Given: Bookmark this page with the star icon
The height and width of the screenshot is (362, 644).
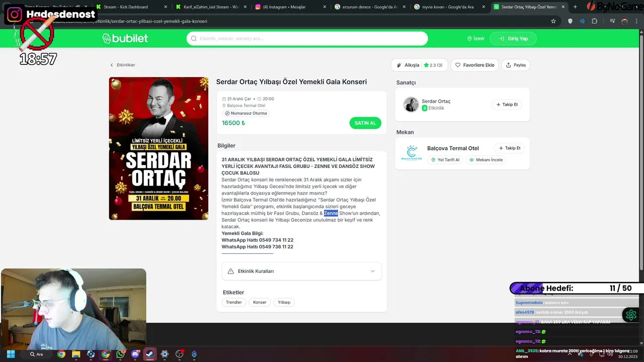Looking at the screenshot, I should [553, 21].
